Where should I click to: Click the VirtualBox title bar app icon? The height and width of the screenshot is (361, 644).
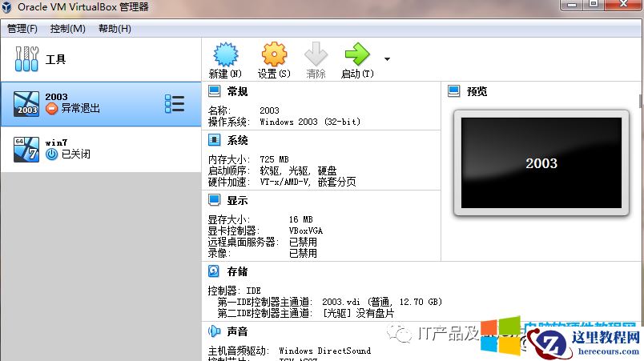click(6, 7)
